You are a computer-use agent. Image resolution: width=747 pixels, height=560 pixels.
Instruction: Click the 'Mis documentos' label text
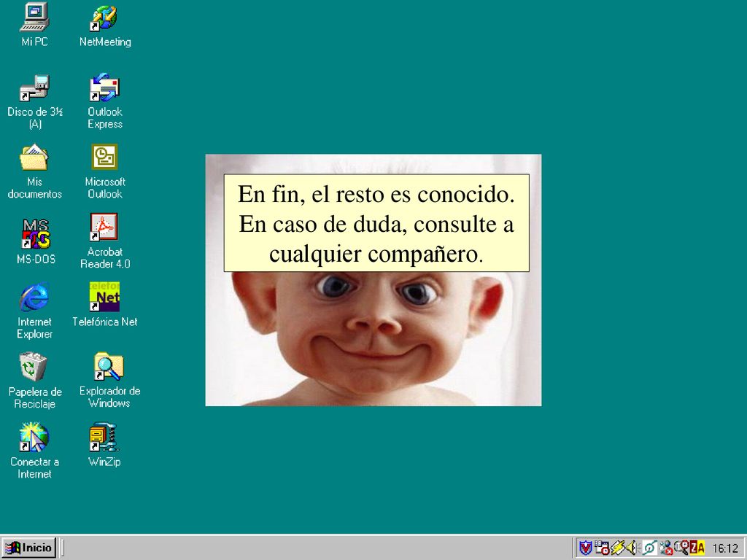(34, 188)
